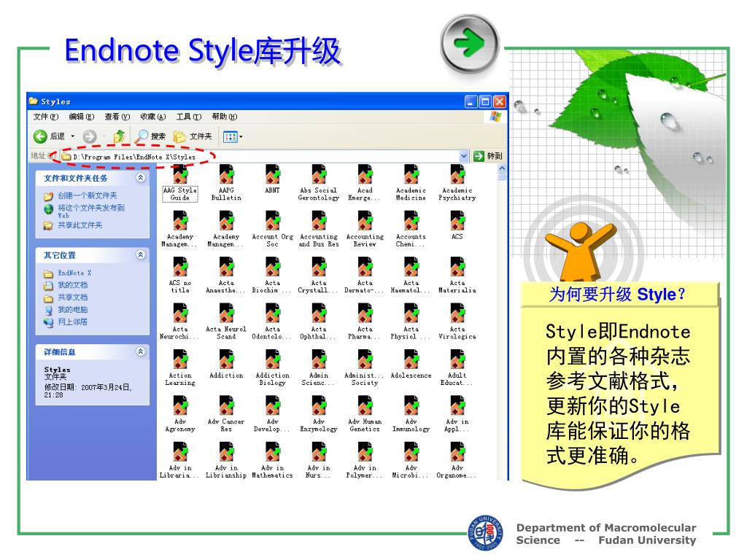
Task: Go to the EndNote X folder link
Action: click(74, 273)
